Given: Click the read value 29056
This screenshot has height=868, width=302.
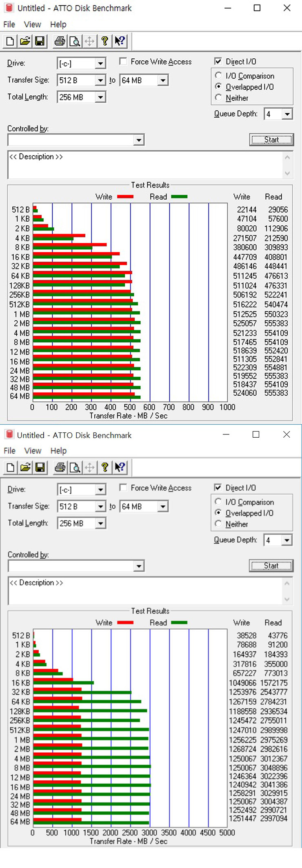Looking at the screenshot, I should click(278, 209).
